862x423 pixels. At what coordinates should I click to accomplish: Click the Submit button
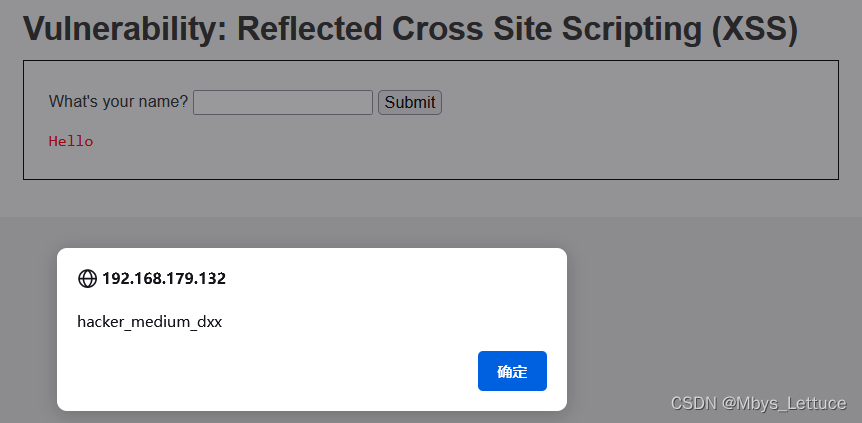pos(410,102)
